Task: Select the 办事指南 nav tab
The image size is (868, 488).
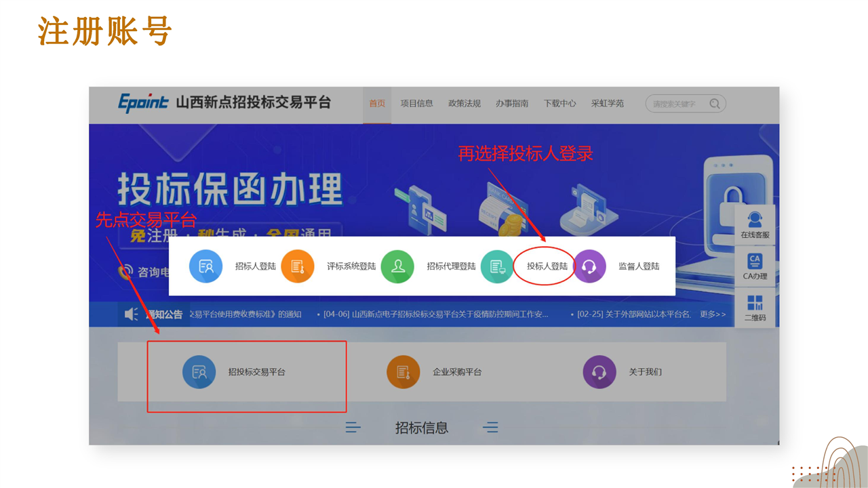Action: click(x=512, y=104)
